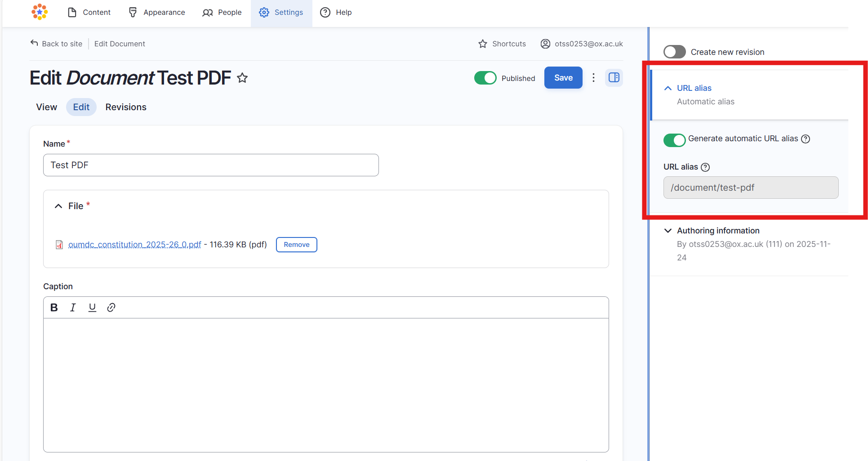Disable Generate automatic URL alias toggle

pos(674,140)
